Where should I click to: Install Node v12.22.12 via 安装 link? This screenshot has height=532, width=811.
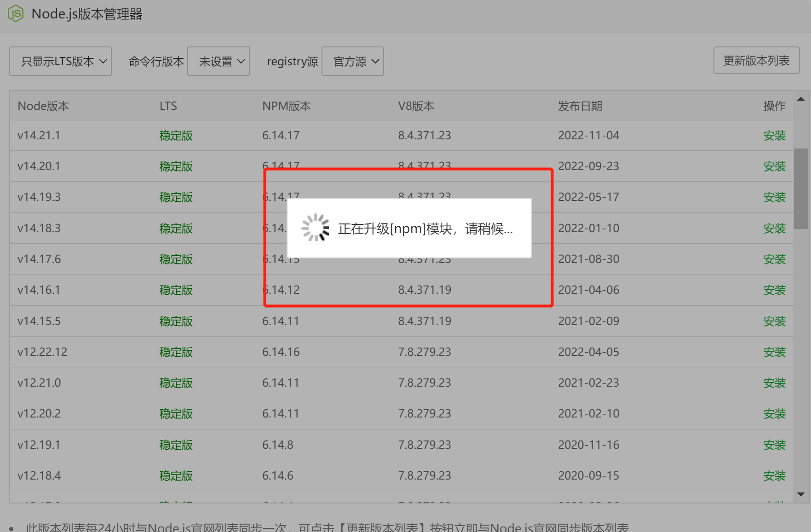[774, 352]
